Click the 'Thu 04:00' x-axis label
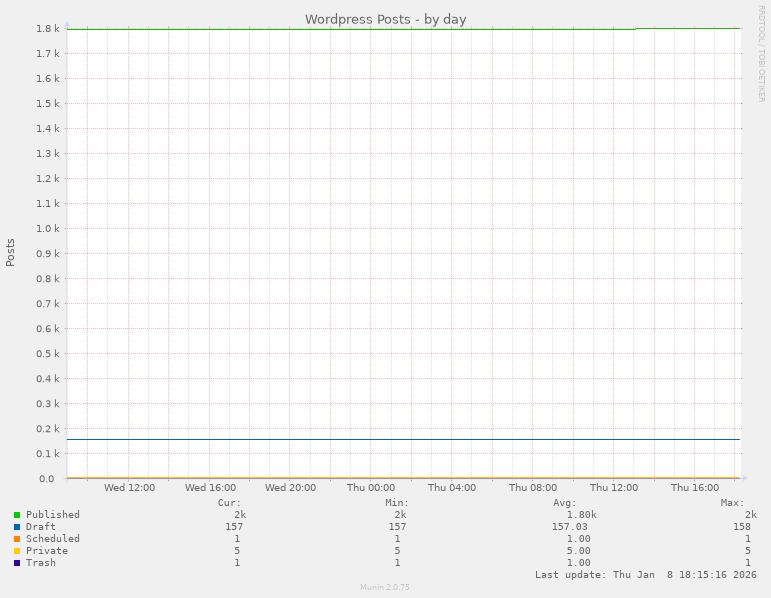Viewport: 771px width, 598px height. [x=452, y=487]
